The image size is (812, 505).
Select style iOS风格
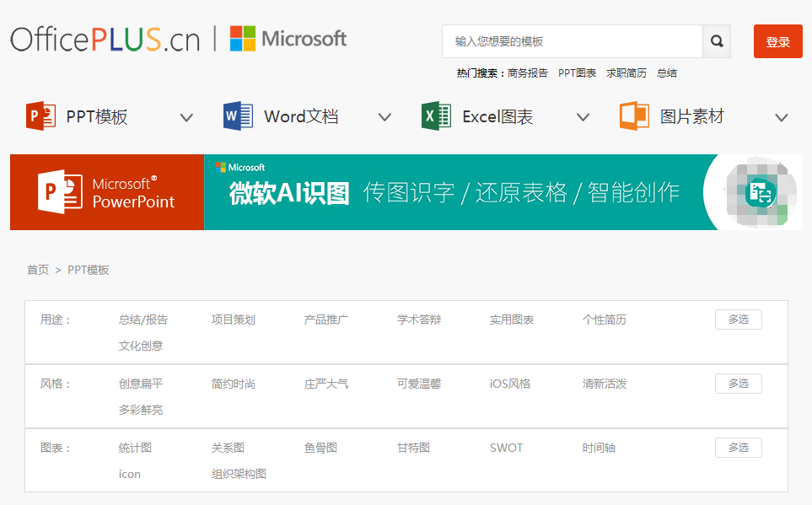[510, 384]
